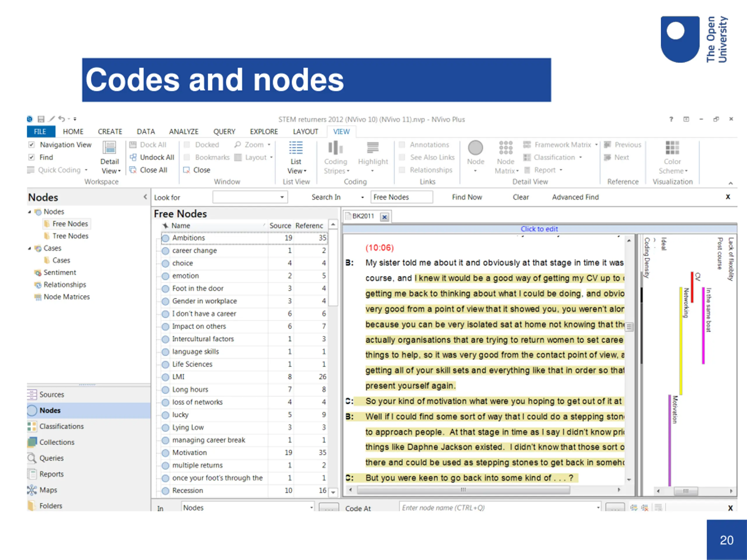
Task: Click the Framework Matrix icon
Action: [x=527, y=145]
